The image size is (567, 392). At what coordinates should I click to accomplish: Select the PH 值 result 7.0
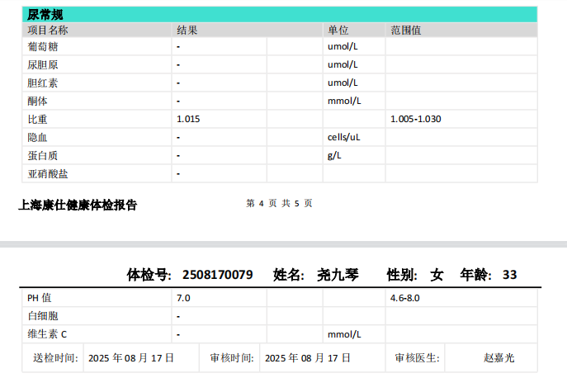point(183,298)
